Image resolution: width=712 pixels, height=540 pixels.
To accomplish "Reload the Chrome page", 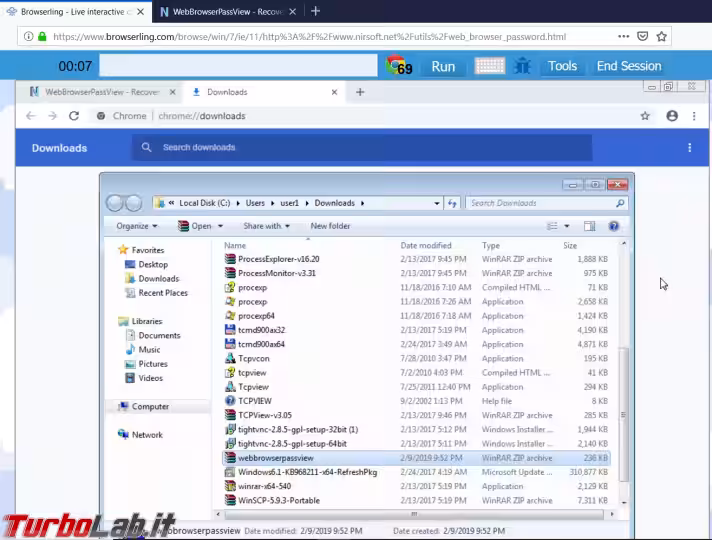I will click(74, 116).
